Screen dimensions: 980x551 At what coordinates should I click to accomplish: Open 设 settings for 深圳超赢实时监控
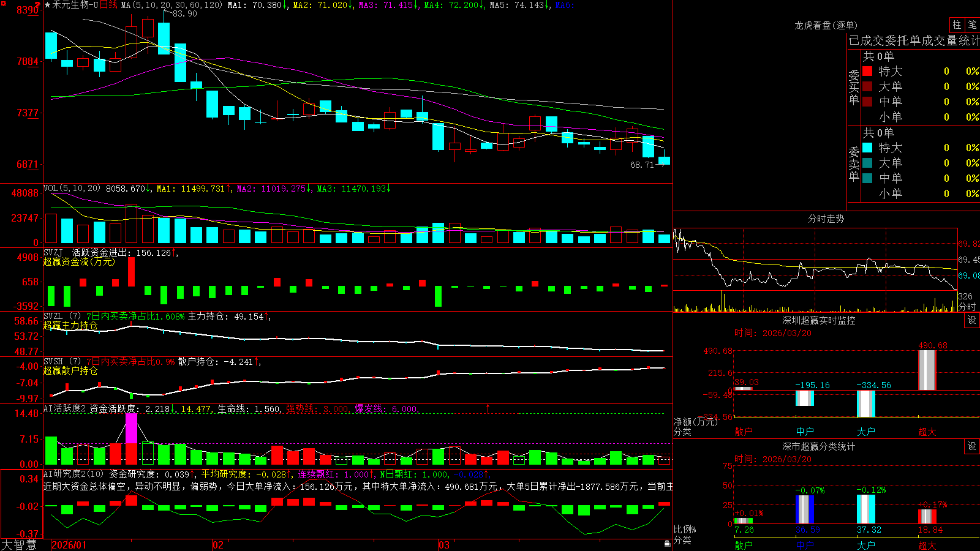click(x=972, y=320)
